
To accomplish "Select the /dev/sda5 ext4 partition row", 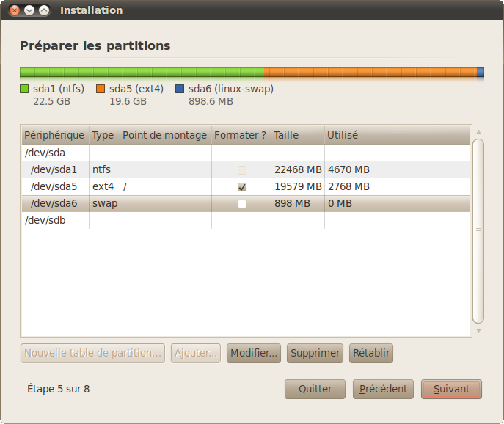I will click(54, 186).
